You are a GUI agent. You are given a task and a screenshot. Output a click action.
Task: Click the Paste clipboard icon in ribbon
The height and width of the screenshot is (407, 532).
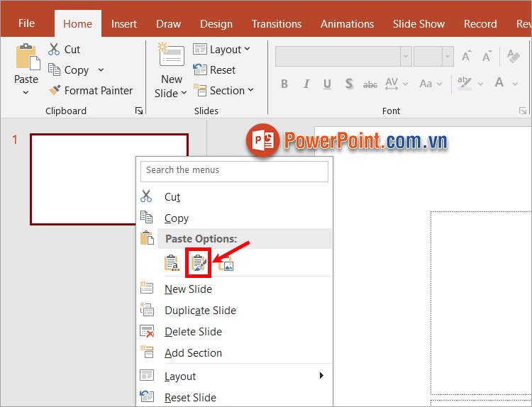coord(28,57)
